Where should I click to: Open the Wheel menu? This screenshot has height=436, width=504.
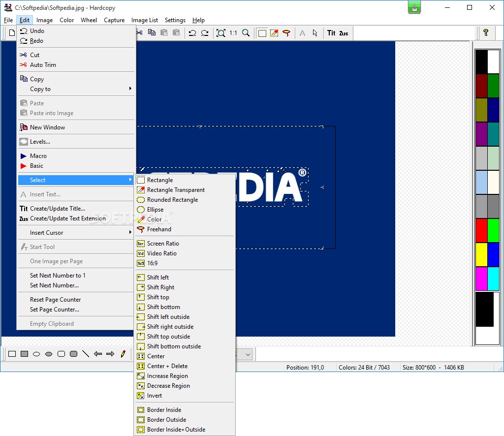(89, 20)
